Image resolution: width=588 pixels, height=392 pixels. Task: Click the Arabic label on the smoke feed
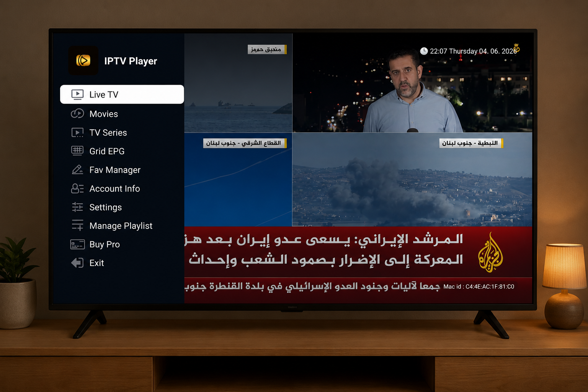click(471, 143)
